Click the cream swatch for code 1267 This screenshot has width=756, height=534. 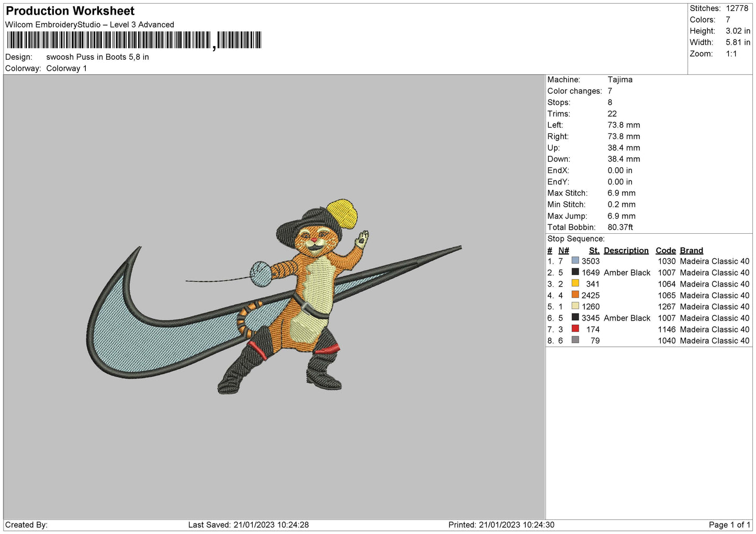pyautogui.click(x=575, y=306)
